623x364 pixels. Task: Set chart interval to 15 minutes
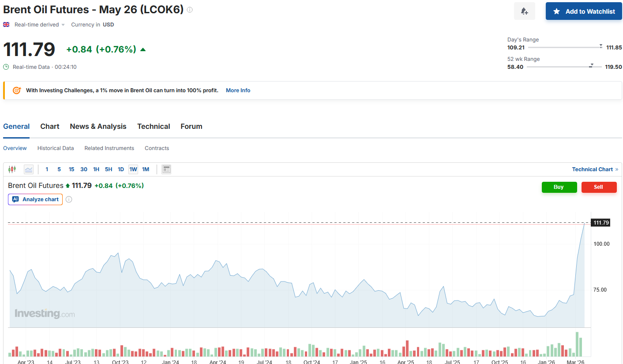[x=71, y=169]
